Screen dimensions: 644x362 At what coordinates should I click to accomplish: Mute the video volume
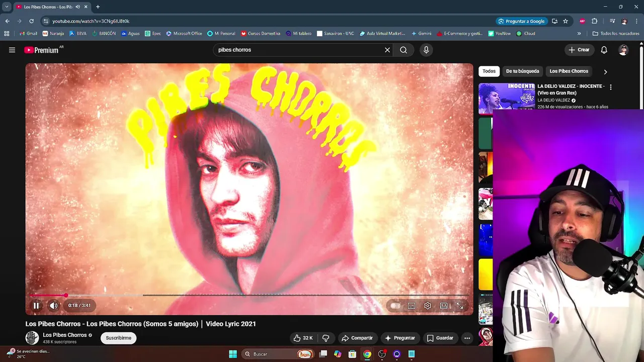click(x=54, y=305)
